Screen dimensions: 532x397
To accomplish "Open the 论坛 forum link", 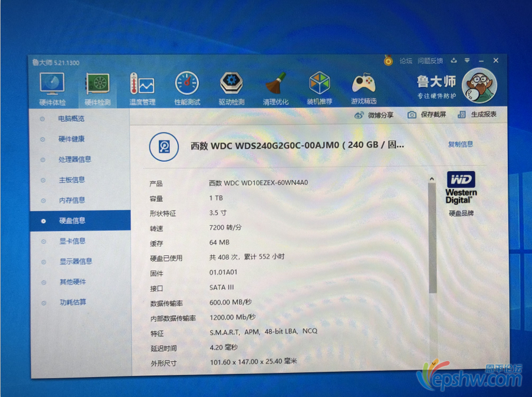I will coord(405,61).
